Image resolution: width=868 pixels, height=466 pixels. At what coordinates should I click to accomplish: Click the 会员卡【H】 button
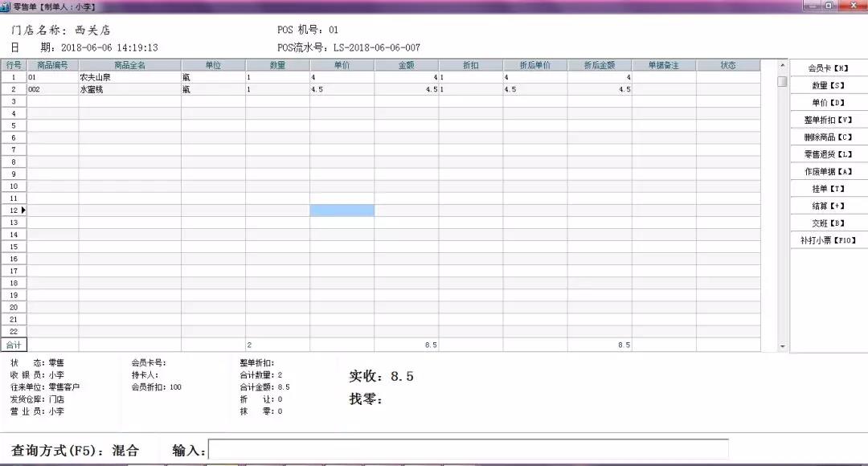tap(828, 68)
